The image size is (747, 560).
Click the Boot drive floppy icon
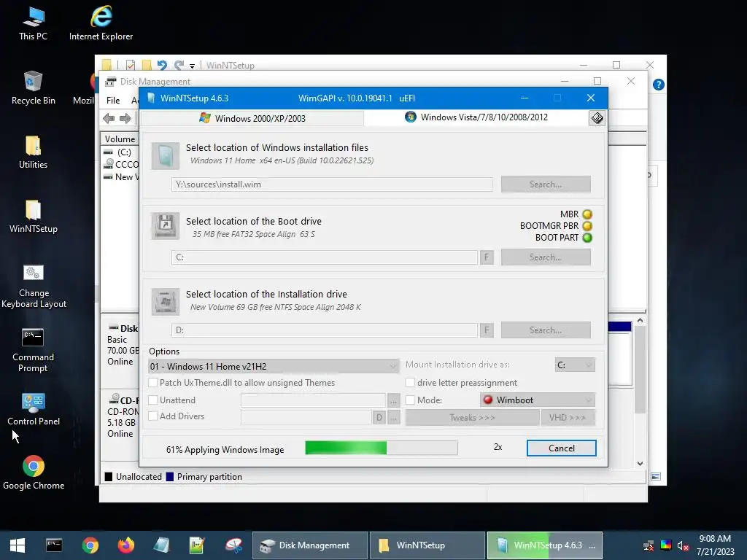pos(166,226)
